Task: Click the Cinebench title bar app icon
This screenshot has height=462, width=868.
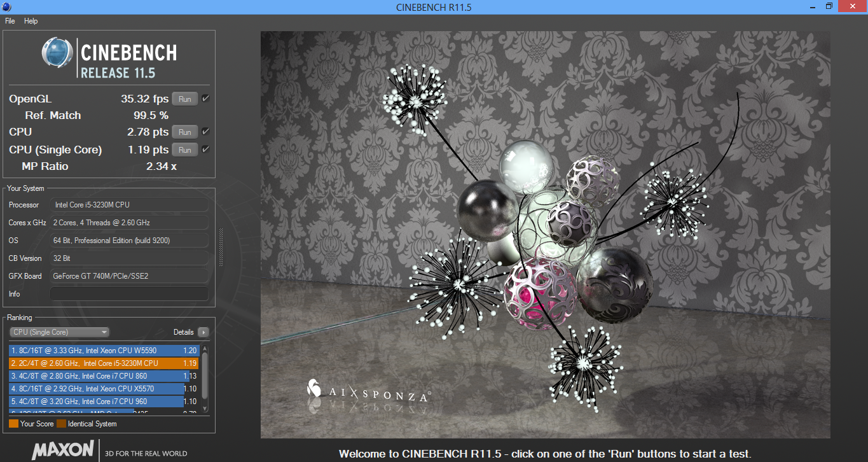Action: 7,7
